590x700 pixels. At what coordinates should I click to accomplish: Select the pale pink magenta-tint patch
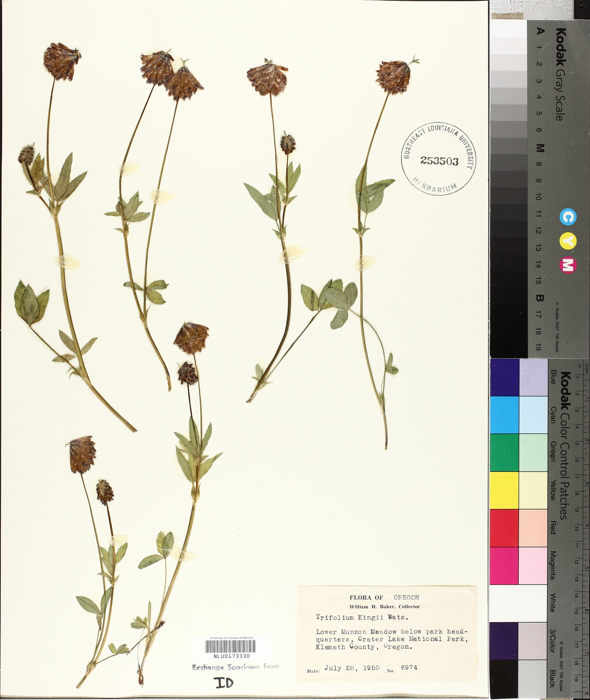(533, 566)
